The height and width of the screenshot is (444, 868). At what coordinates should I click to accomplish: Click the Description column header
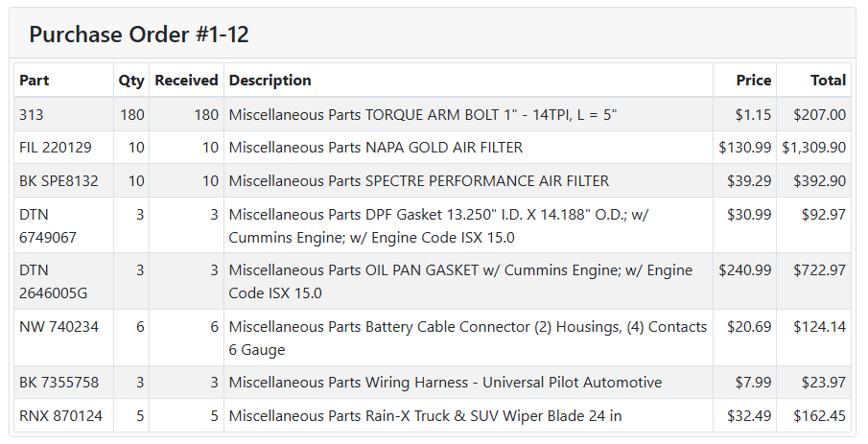[x=270, y=81]
